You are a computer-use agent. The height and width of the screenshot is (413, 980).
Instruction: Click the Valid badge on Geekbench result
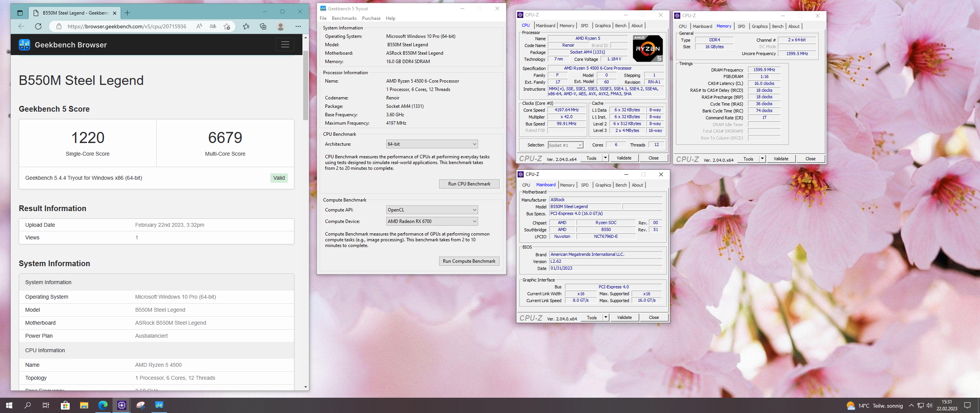point(279,178)
